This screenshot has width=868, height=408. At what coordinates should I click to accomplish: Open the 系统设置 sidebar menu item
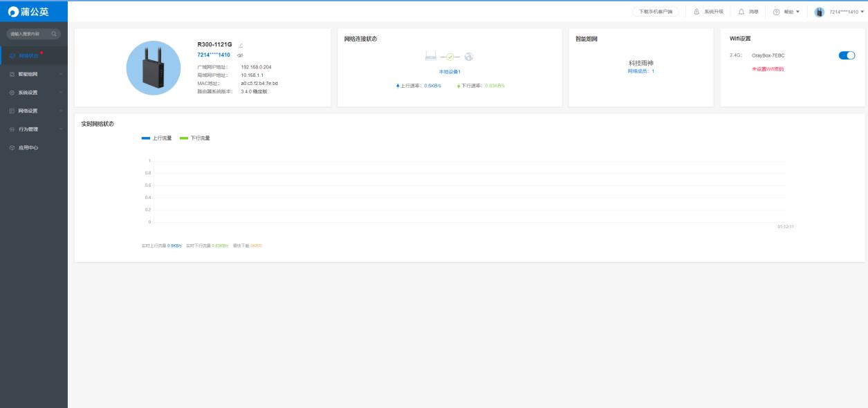(x=34, y=92)
